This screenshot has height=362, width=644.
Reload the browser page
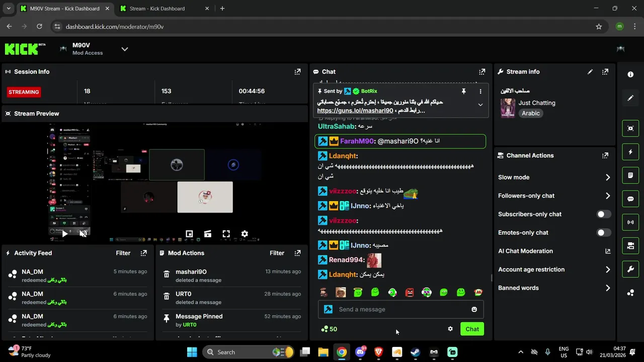[39, 27]
